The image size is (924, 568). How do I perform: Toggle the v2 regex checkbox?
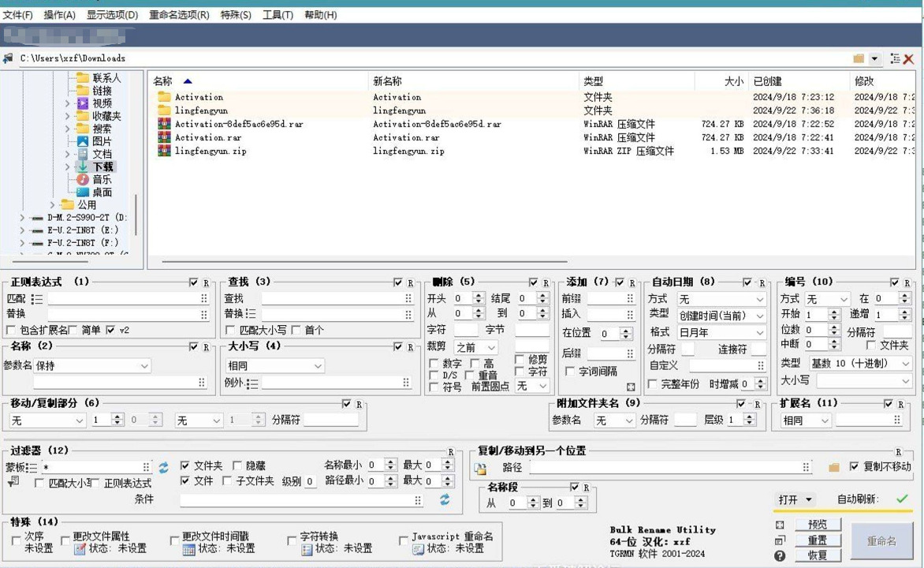[110, 330]
